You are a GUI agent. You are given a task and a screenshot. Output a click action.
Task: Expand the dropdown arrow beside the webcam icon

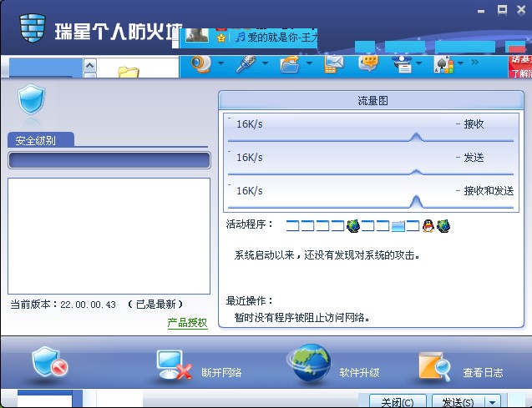220,63
